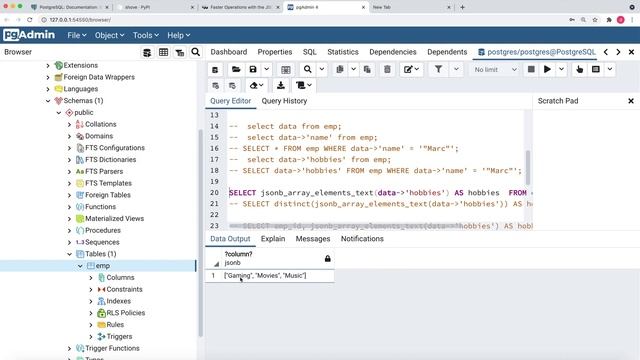Switch to the Dashboard tab

pyautogui.click(x=229, y=52)
